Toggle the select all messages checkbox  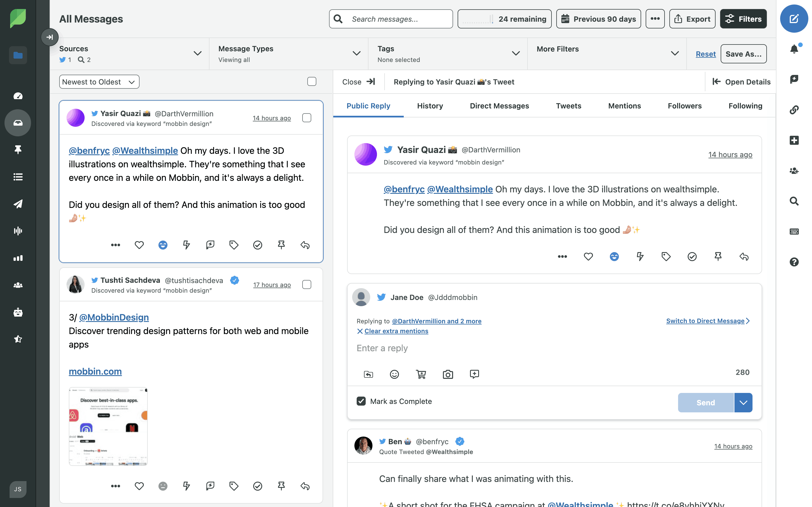[312, 81]
